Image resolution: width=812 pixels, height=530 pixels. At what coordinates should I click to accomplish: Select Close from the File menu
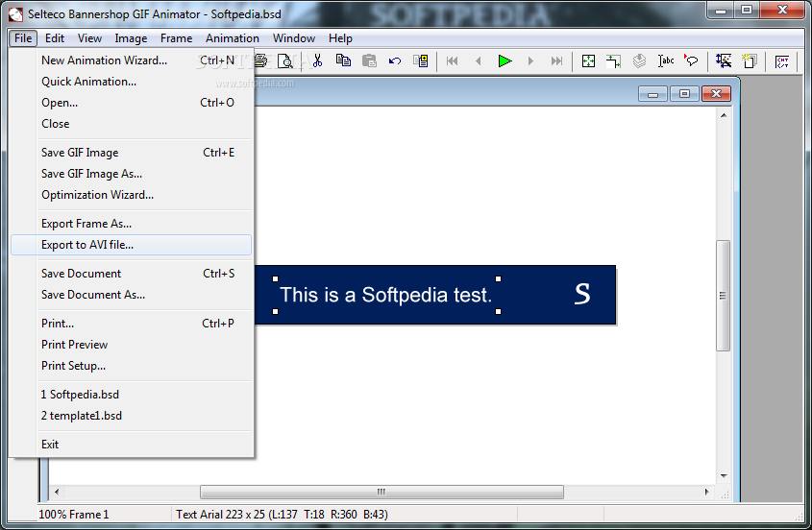(x=131, y=124)
